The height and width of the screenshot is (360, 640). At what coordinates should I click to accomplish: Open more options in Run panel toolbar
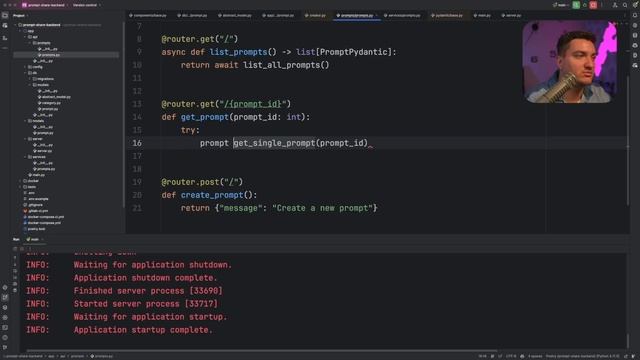[29, 248]
